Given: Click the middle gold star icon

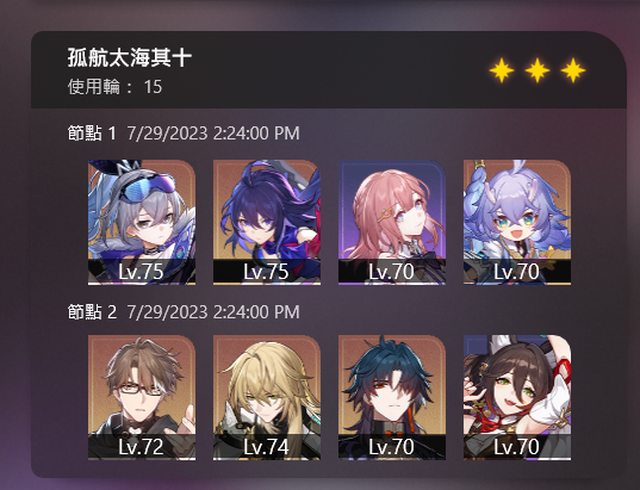Looking at the screenshot, I should coord(537,70).
